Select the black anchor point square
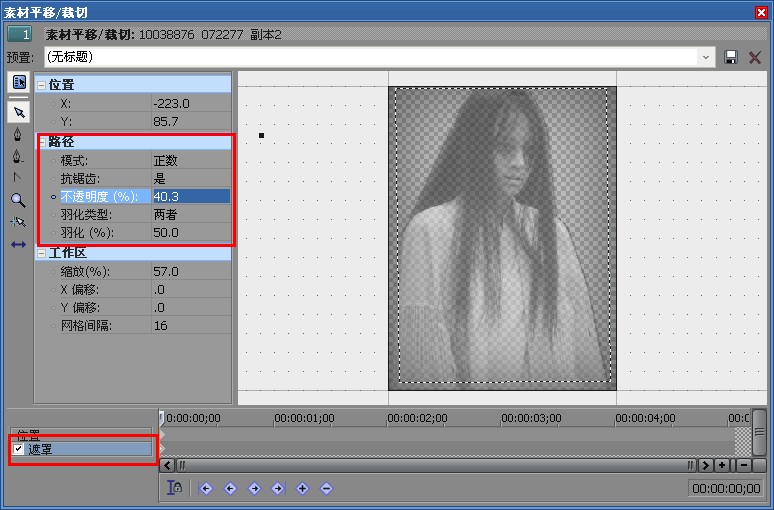Image resolution: width=774 pixels, height=510 pixels. point(262,135)
